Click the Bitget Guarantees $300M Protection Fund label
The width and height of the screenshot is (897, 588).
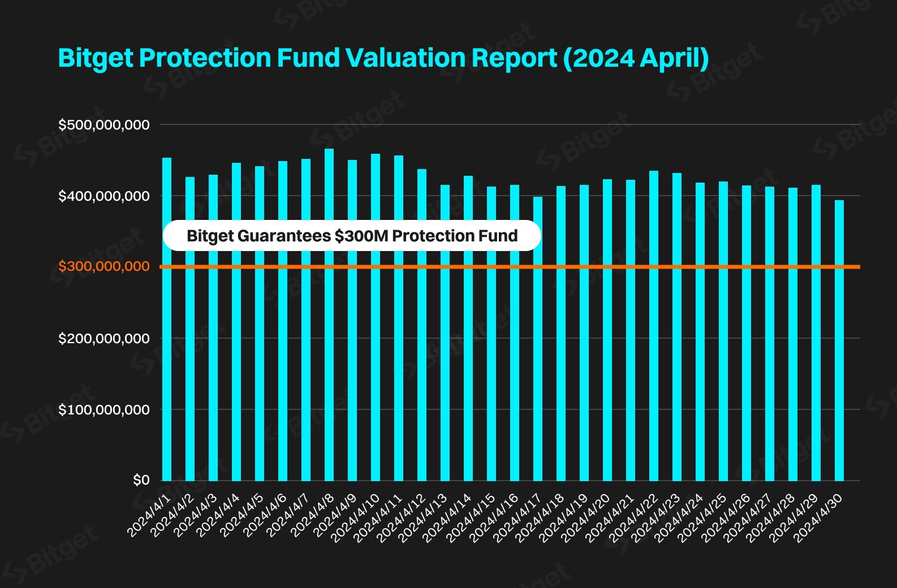pyautogui.click(x=352, y=236)
